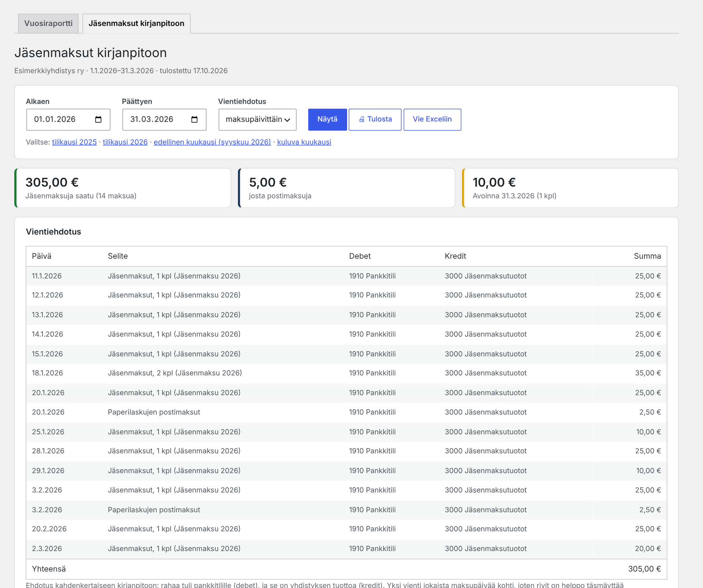The width and height of the screenshot is (703, 588).
Task: Select the date cell 25.1.2026
Action: tap(48, 432)
